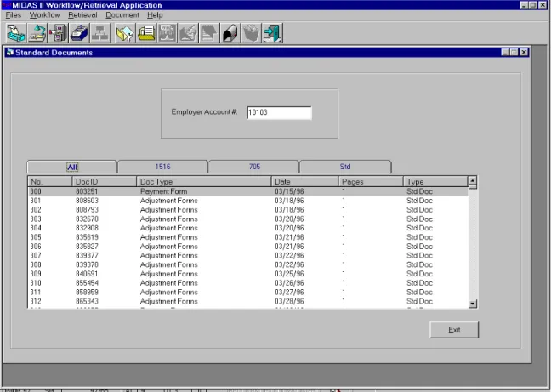This screenshot has width=551, height=392.
Task: Minimize the Standard Documents child window
Action: pyautogui.click(x=505, y=53)
